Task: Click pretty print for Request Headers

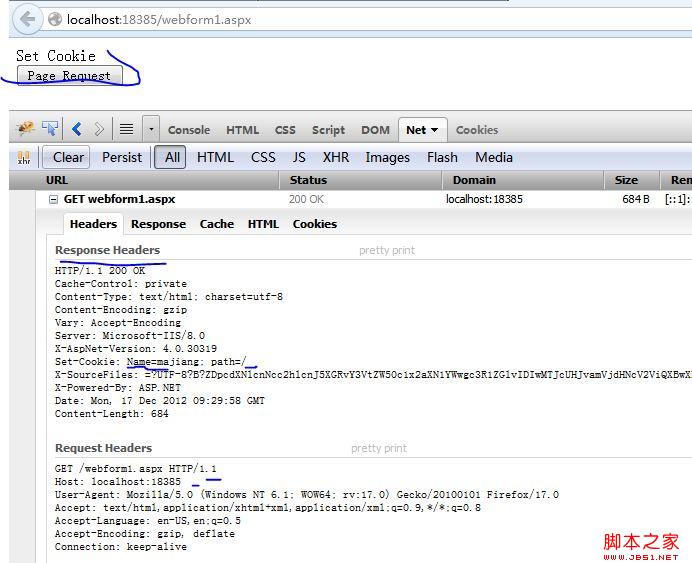Action: pyautogui.click(x=379, y=448)
